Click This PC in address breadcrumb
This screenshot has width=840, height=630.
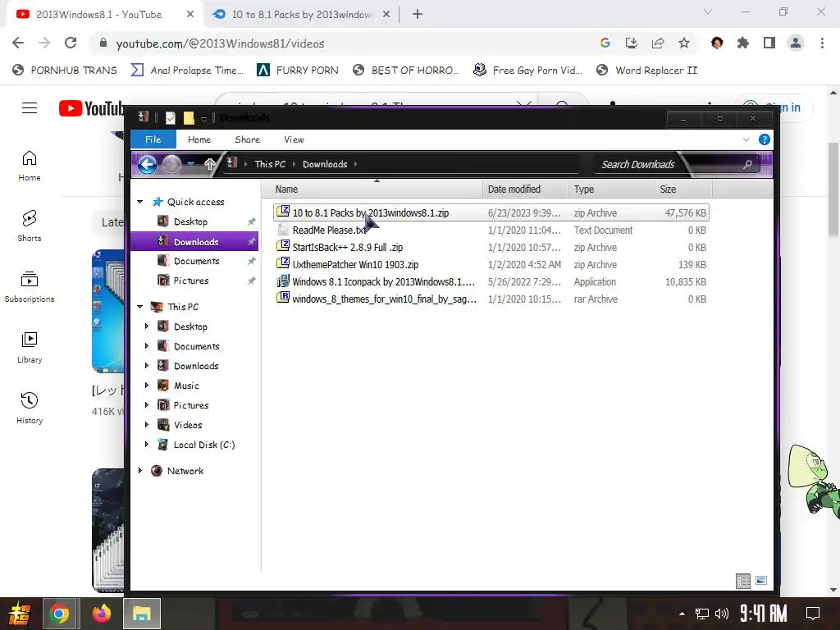[269, 164]
